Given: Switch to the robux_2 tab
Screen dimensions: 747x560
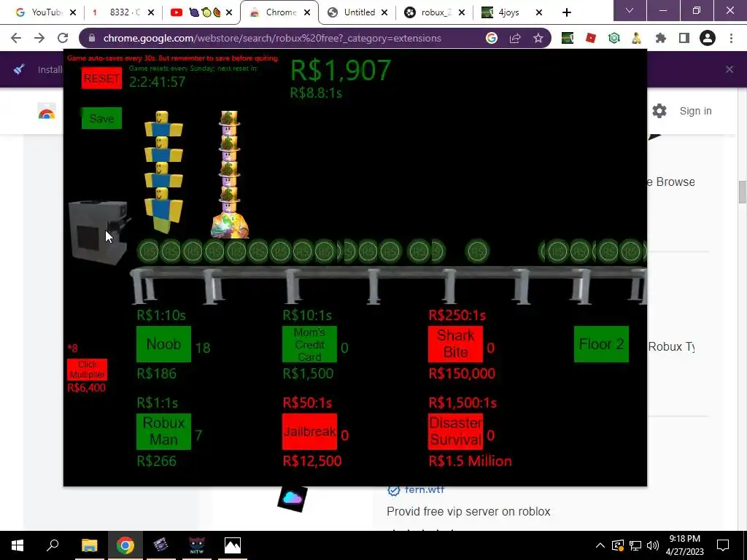Looking at the screenshot, I should (435, 12).
